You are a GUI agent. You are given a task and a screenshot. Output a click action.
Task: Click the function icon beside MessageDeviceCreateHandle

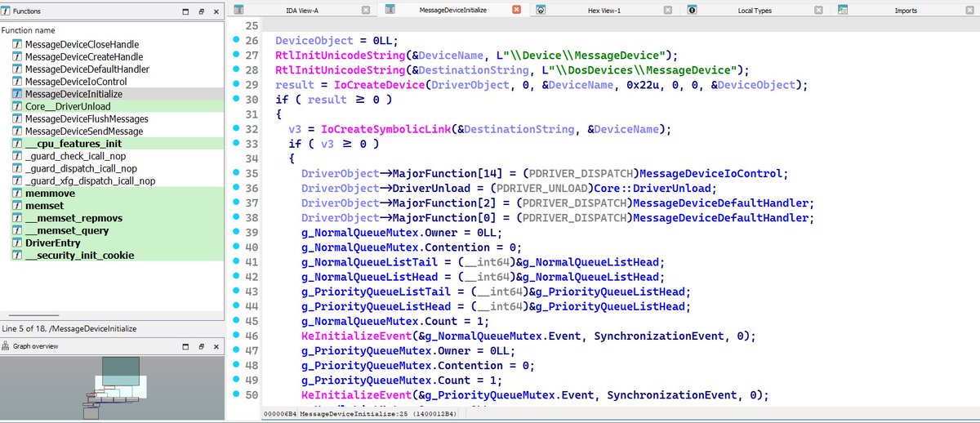pos(17,56)
